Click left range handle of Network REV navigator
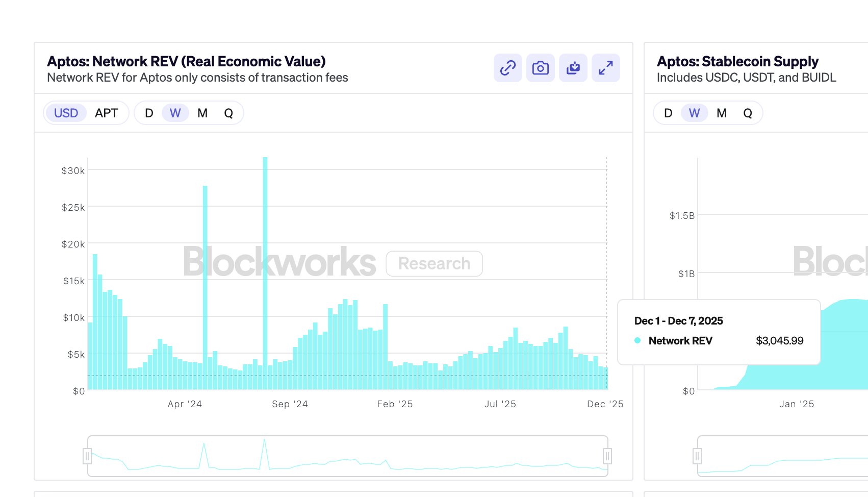 click(x=87, y=456)
